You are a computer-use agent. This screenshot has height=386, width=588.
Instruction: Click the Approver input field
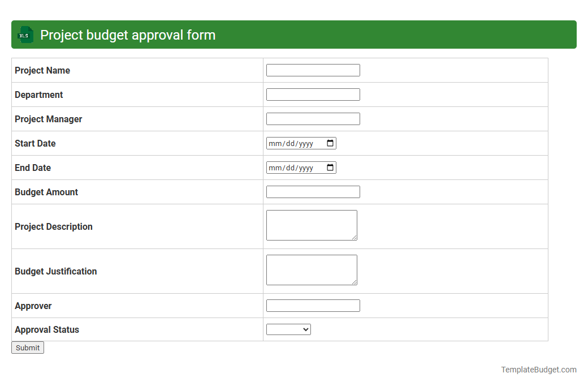pos(313,305)
